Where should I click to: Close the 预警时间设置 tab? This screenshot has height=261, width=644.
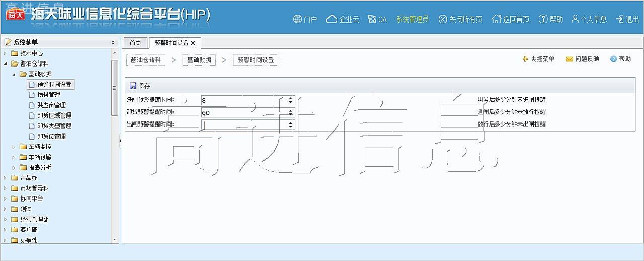193,43
